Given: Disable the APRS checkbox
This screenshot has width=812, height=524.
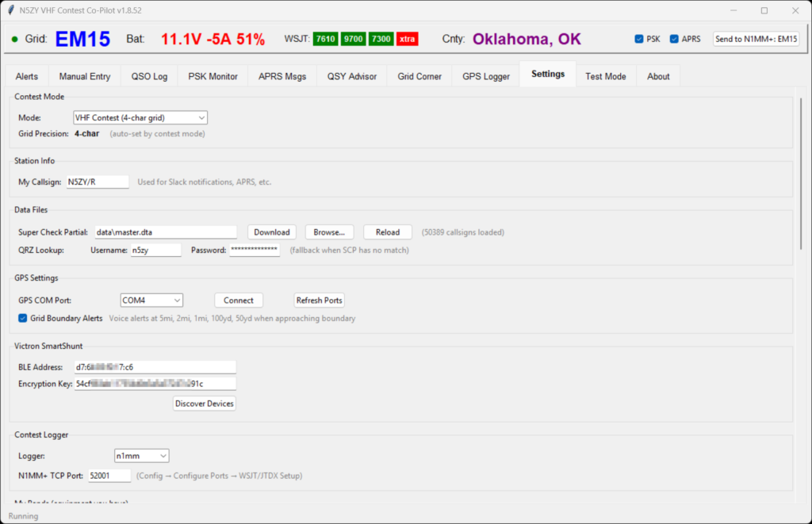Looking at the screenshot, I should (x=674, y=39).
